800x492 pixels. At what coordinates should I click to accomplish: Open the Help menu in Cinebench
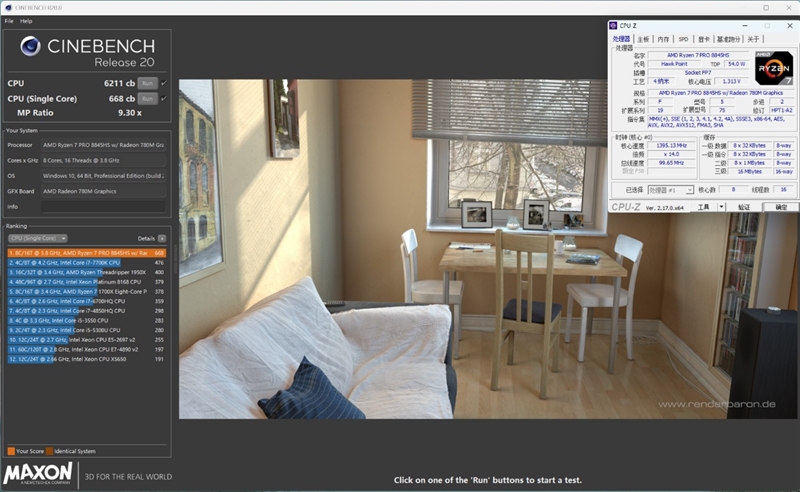click(x=26, y=20)
